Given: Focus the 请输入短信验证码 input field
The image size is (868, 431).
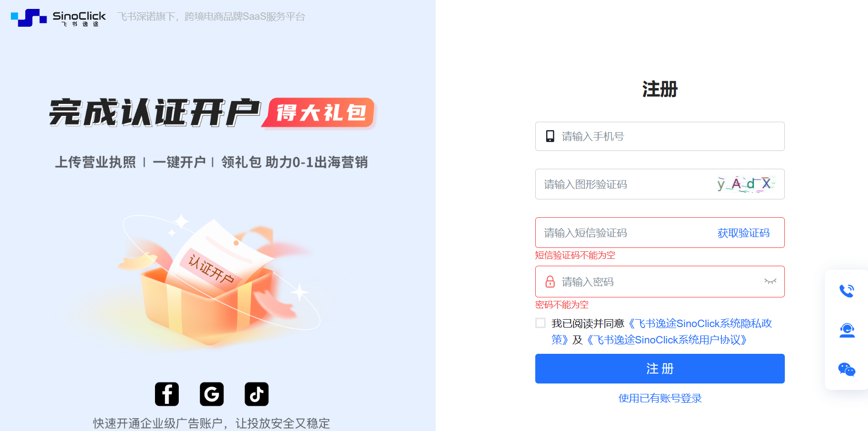Looking at the screenshot, I should click(x=624, y=233).
